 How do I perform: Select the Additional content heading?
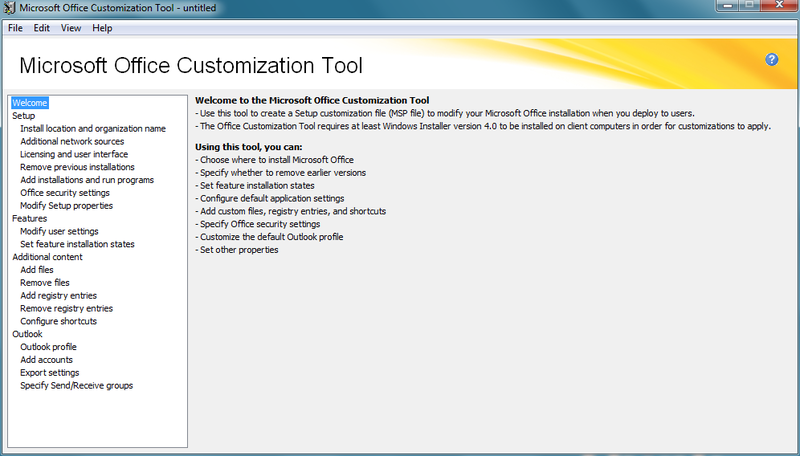(x=47, y=257)
